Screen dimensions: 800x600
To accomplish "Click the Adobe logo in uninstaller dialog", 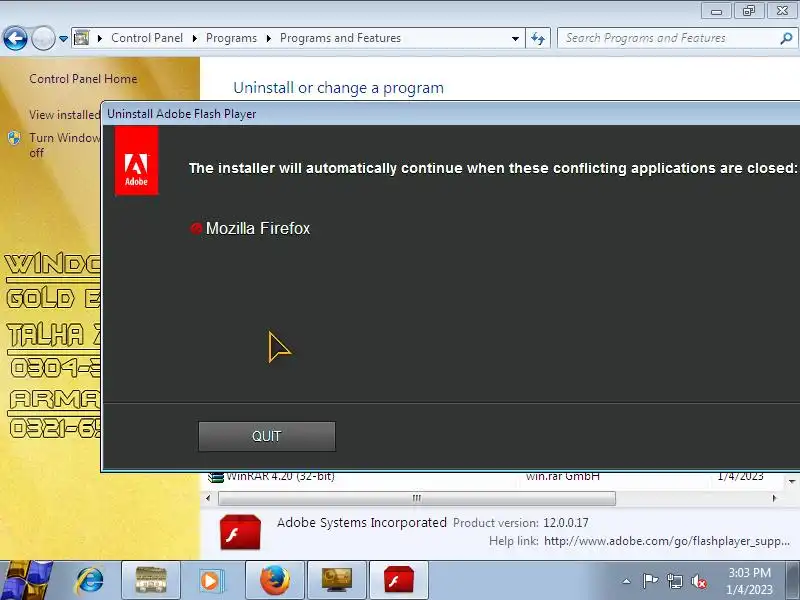I will [136, 161].
